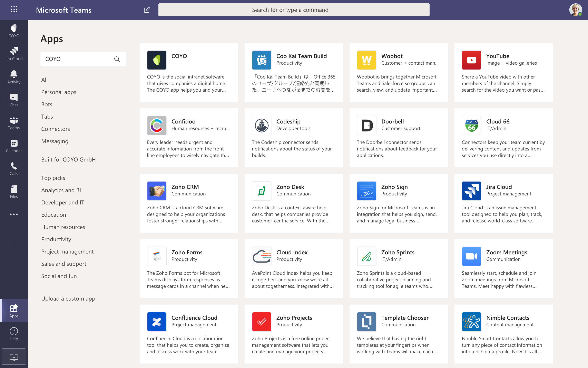588x368 pixels.
Task: Click the COYO app logo card
Action: click(157, 60)
